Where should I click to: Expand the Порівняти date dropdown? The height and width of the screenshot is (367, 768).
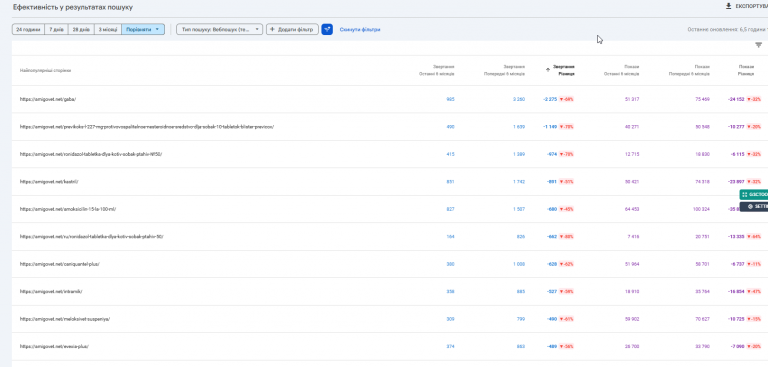pyautogui.click(x=143, y=29)
